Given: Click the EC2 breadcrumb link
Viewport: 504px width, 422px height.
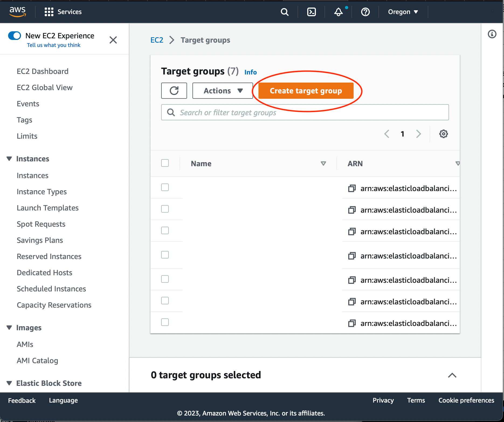Looking at the screenshot, I should pyautogui.click(x=157, y=40).
